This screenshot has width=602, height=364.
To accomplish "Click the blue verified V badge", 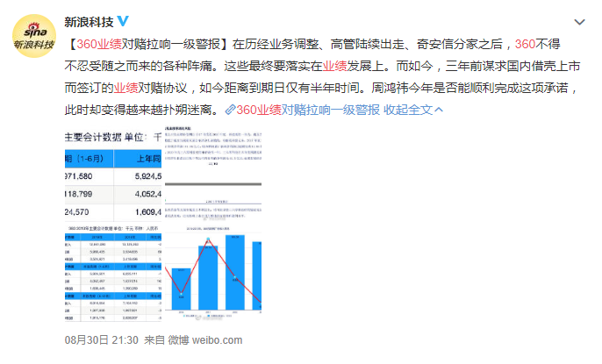I will (123, 21).
